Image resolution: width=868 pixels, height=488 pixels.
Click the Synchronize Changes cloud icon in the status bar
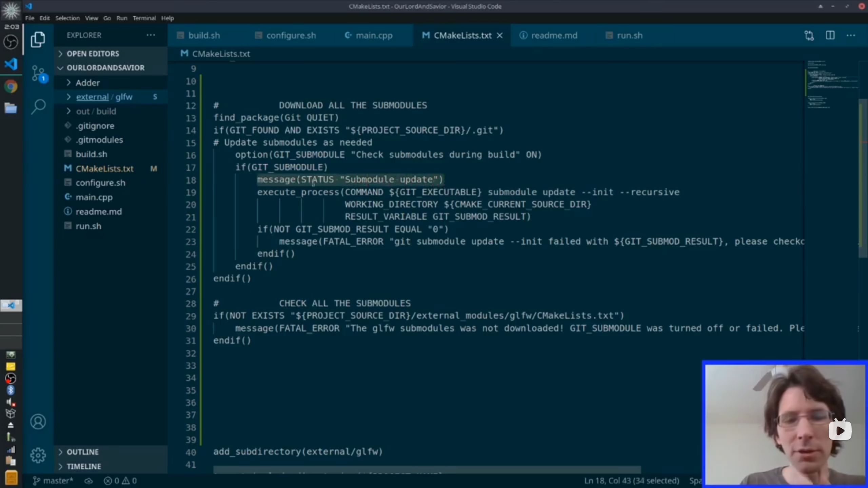[88, 481]
